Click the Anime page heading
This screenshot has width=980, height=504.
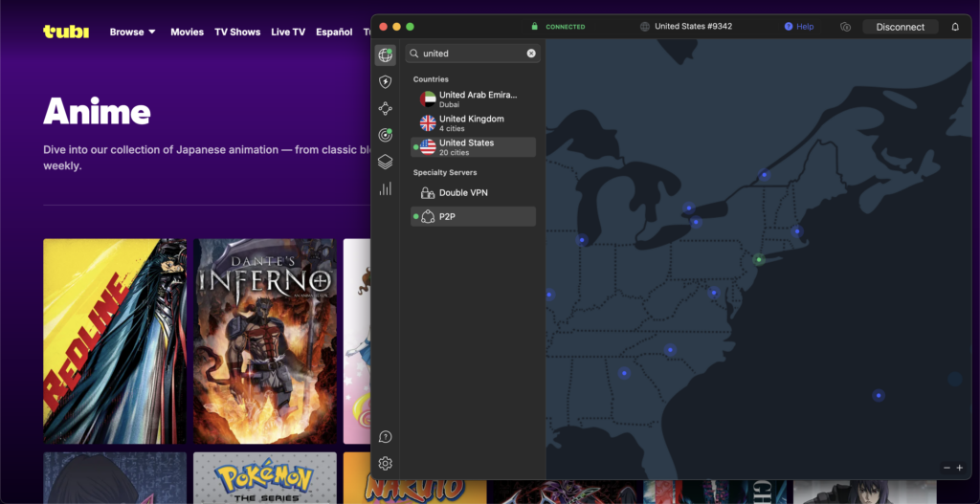[97, 111]
